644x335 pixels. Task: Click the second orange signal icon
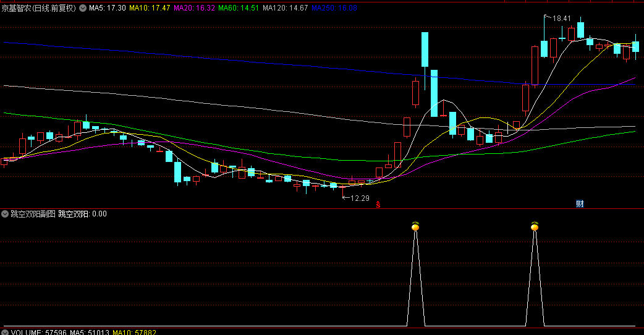coord(535,226)
